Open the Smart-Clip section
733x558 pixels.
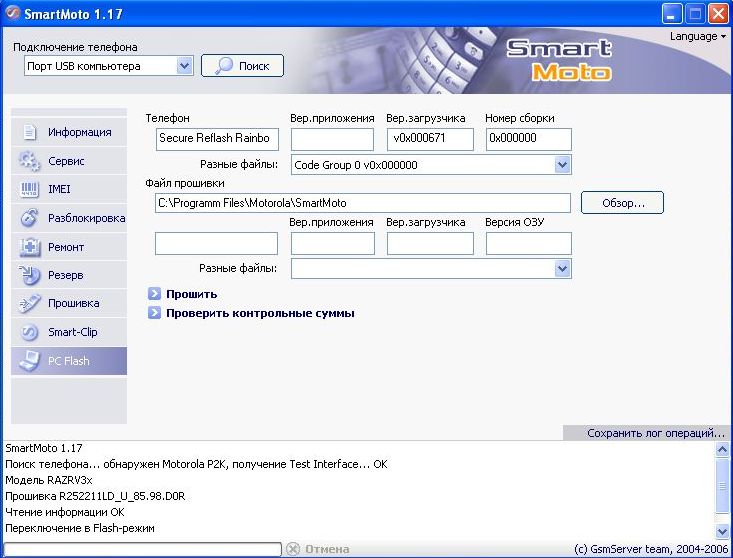(x=69, y=332)
